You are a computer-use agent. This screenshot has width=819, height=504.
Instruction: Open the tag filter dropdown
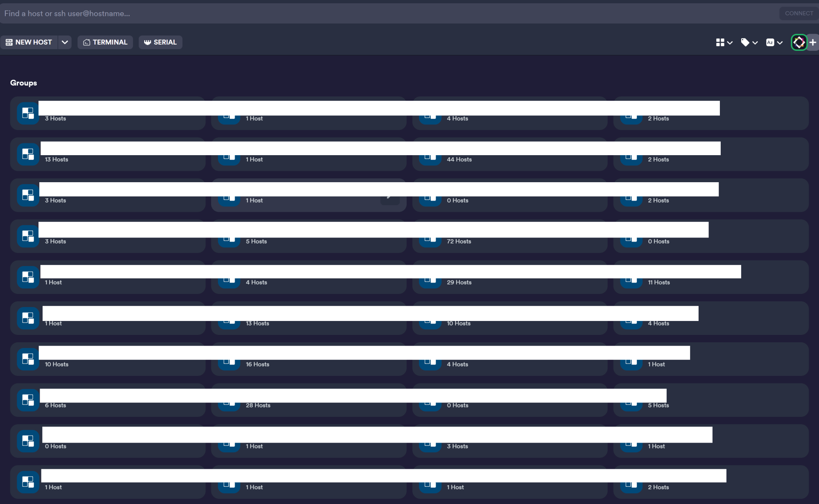tap(749, 42)
